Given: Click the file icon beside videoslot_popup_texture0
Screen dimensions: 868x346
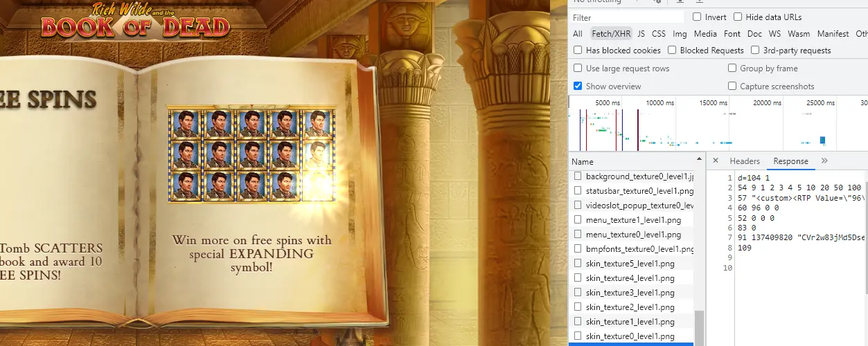Looking at the screenshot, I should 578,206.
